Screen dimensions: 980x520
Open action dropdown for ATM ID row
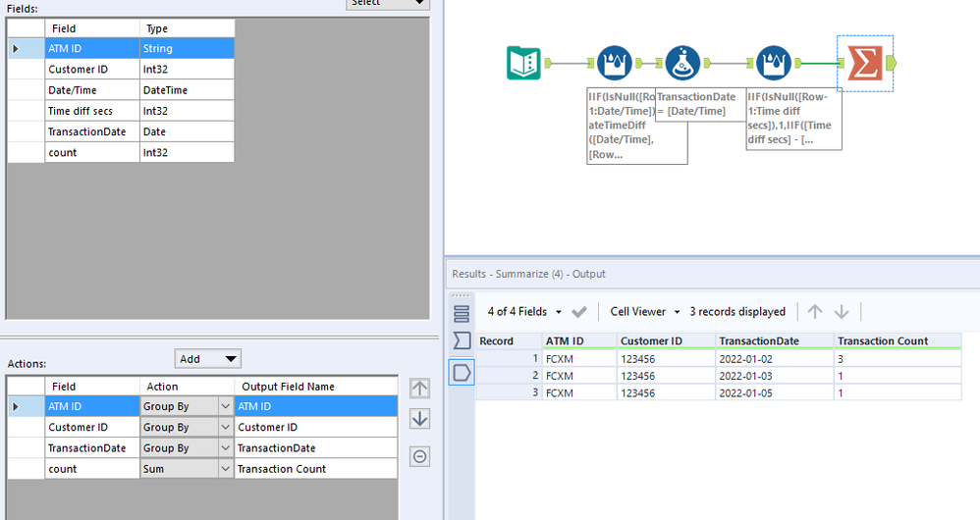[226, 406]
